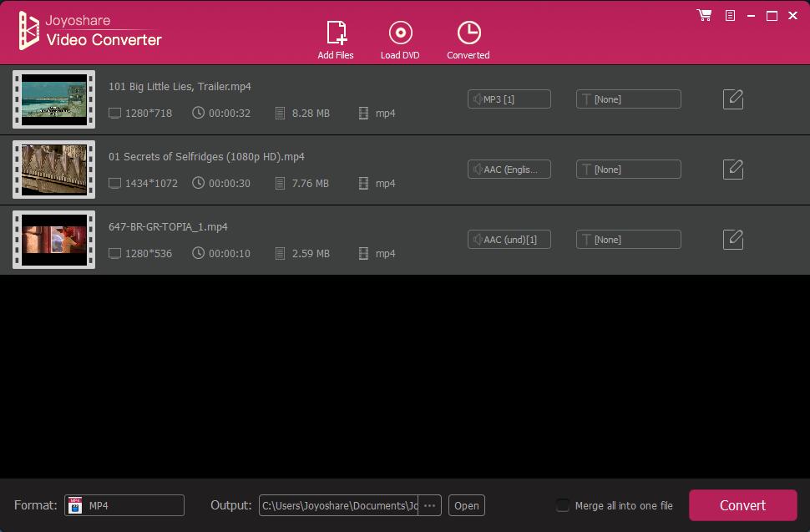Viewport: 810px width, 532px height.
Task: Open the AAC (Englis... audio track dropdown
Action: [x=509, y=170]
